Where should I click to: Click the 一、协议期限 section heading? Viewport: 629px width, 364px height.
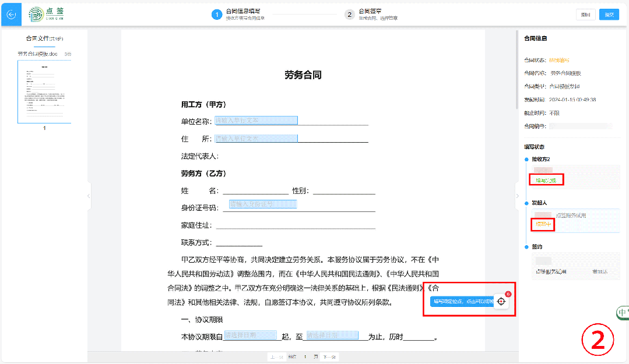[202, 320]
